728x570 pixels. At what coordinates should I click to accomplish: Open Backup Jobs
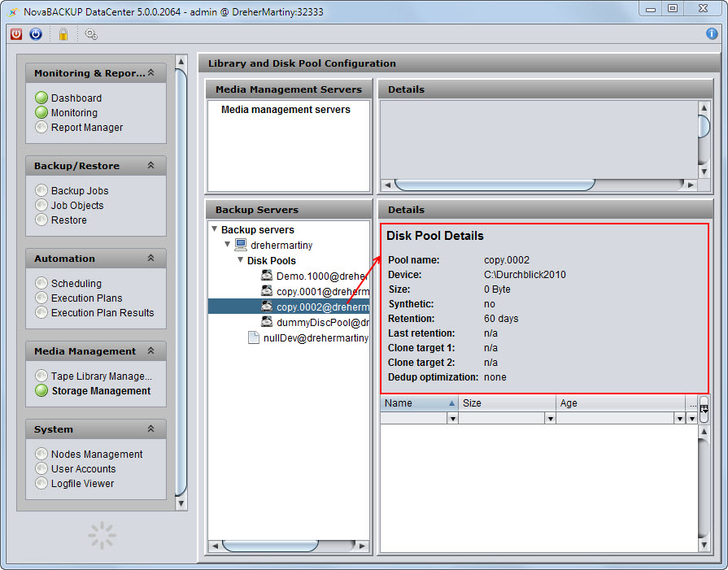coord(80,191)
